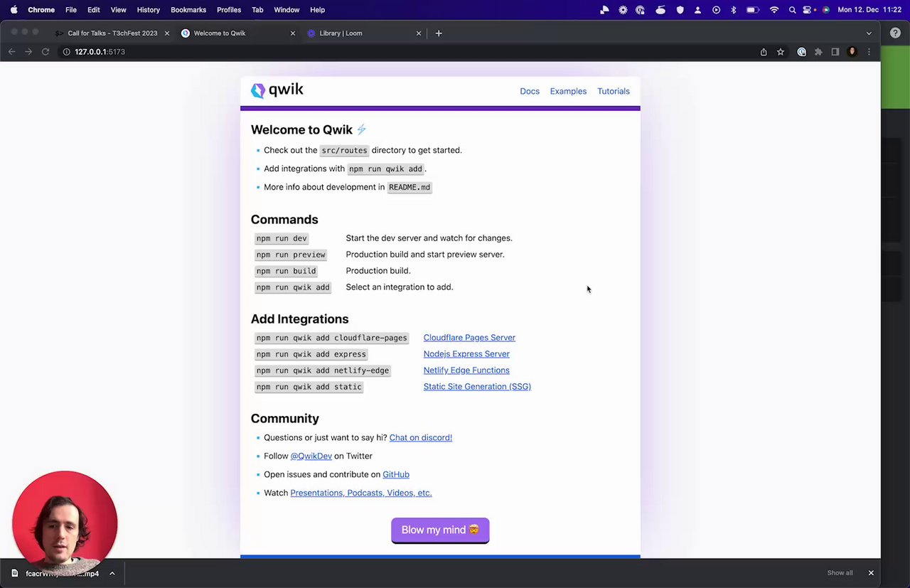Click Show all downloads
The width and height of the screenshot is (910, 588).
[840, 573]
